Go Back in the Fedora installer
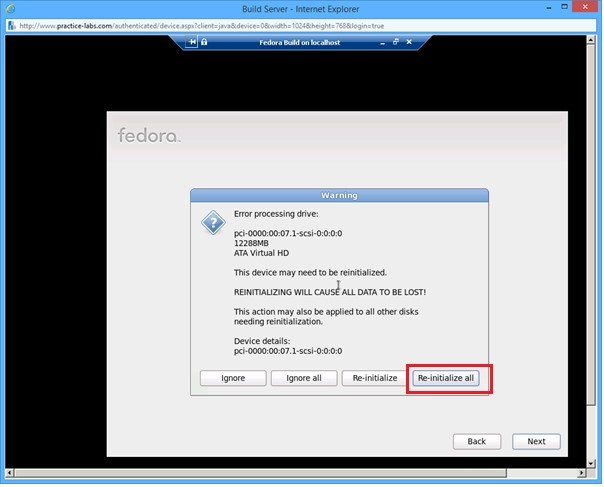 tap(477, 441)
